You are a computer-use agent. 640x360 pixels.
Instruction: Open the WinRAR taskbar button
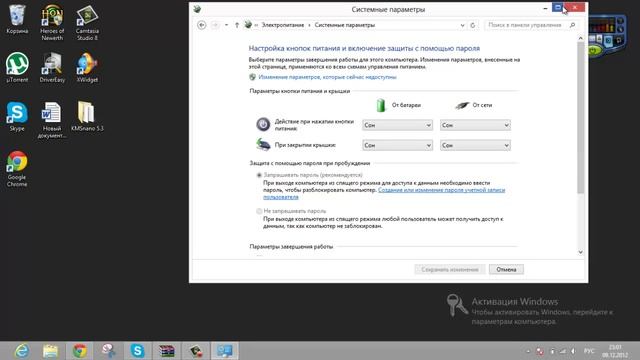pyautogui.click(x=167, y=351)
